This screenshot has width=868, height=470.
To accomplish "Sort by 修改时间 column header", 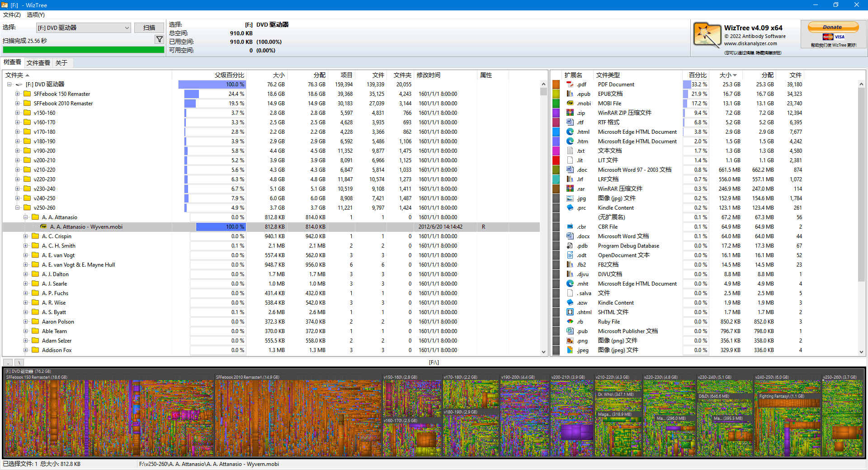I will tap(445, 75).
